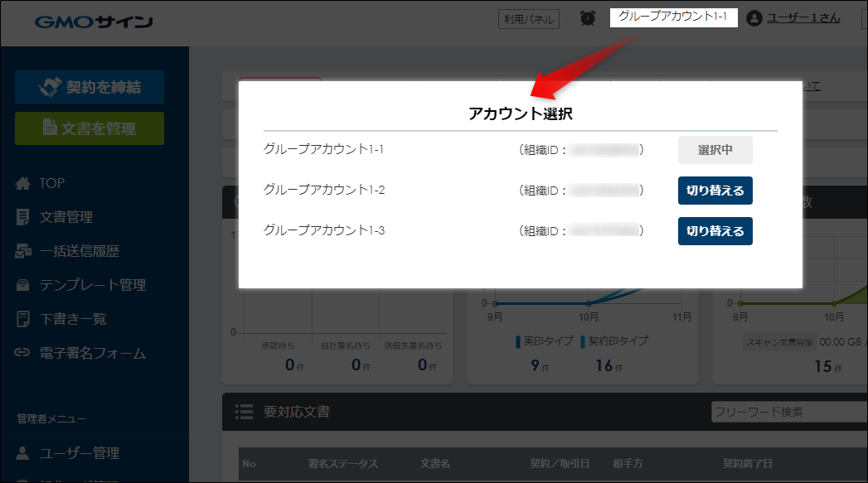Click the list icon beside 要対応文書
The width and height of the screenshot is (868, 483).
coord(244,412)
